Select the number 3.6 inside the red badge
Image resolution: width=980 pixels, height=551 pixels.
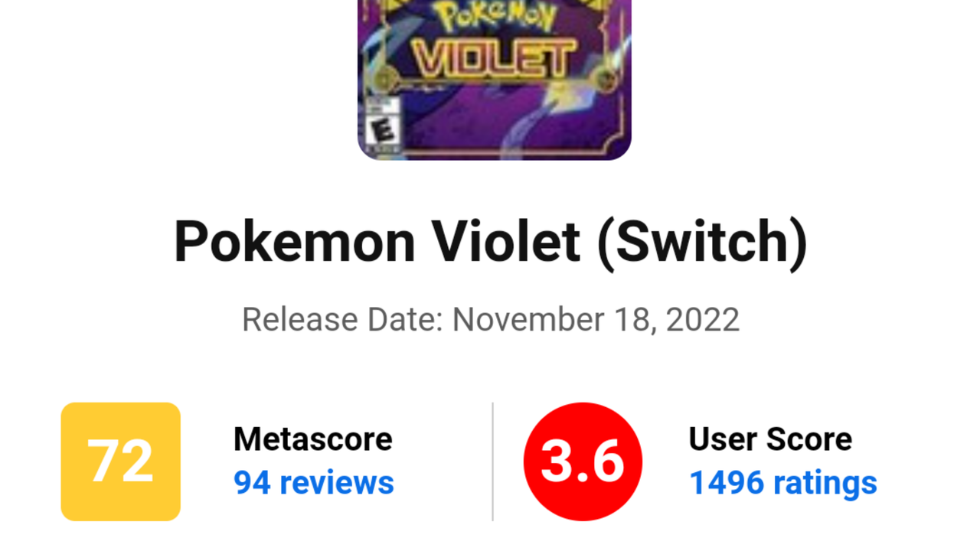(x=583, y=460)
